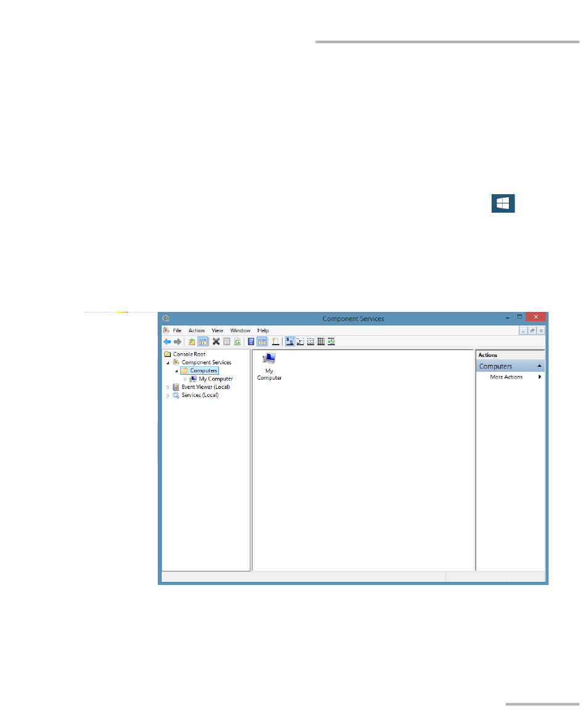Click the Properties toolbar icon

tap(227, 342)
